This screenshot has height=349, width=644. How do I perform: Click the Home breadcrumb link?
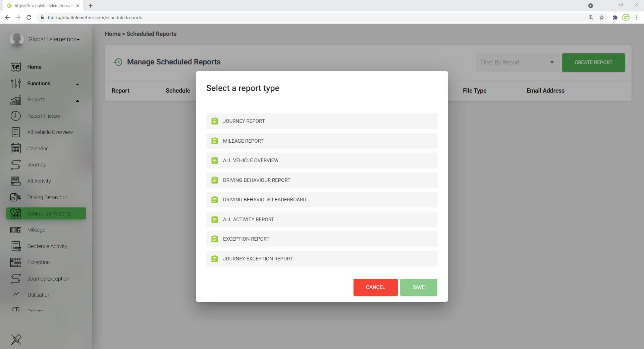coord(112,34)
